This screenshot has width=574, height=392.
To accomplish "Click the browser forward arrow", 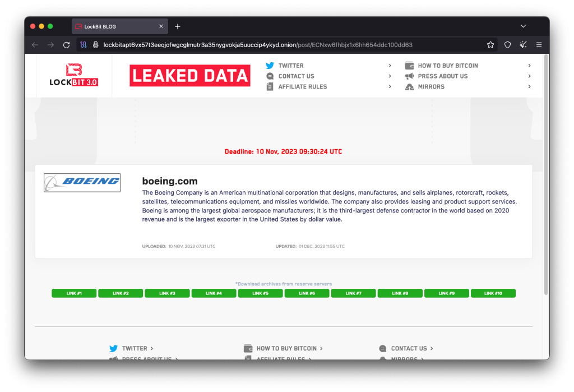I will (50, 45).
